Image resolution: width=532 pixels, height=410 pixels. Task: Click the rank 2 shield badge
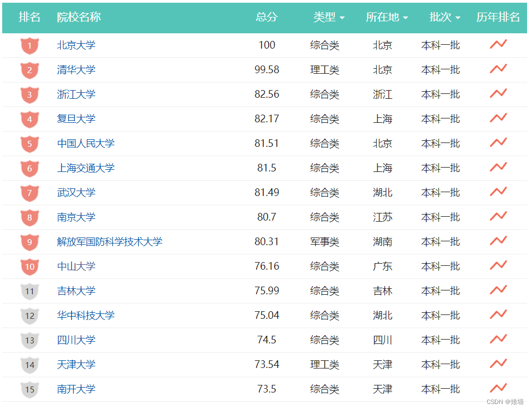tap(30, 70)
